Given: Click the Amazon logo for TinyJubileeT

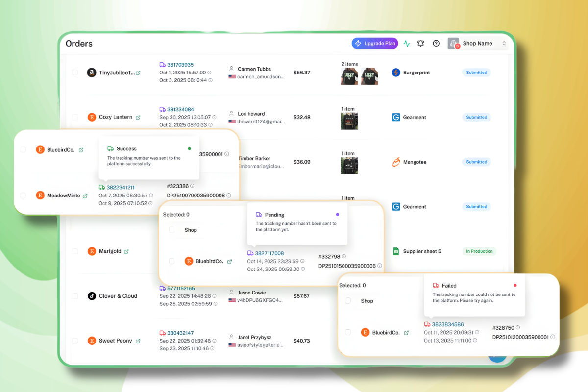Looking at the screenshot, I should click(91, 73).
